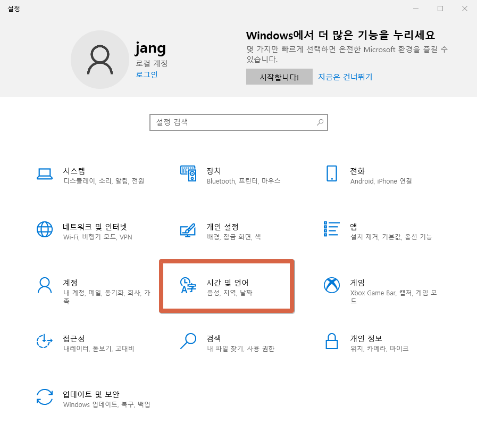The height and width of the screenshot is (448, 477).
Task: Open the 시간 및 언어 clock-letter icon
Action: pos(188,286)
